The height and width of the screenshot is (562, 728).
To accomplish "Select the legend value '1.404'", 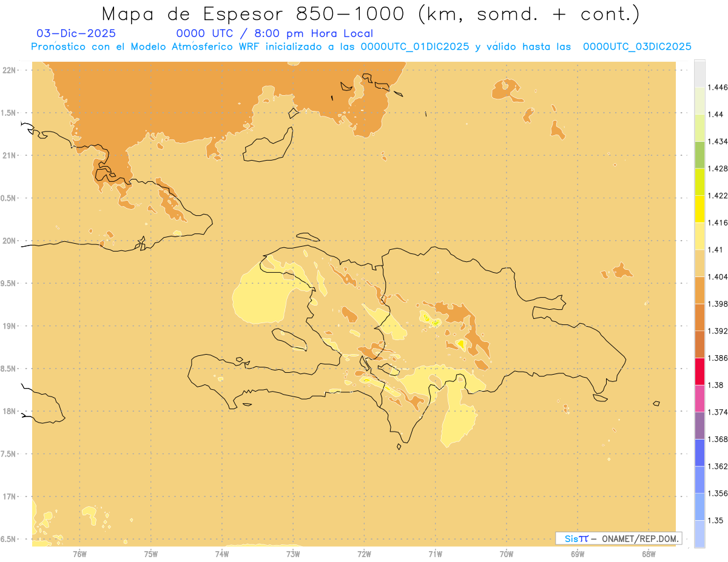I will coord(718,277).
